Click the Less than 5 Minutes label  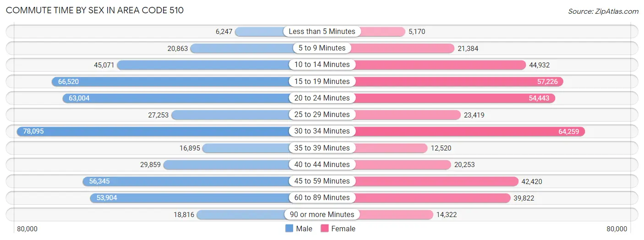(322, 32)
